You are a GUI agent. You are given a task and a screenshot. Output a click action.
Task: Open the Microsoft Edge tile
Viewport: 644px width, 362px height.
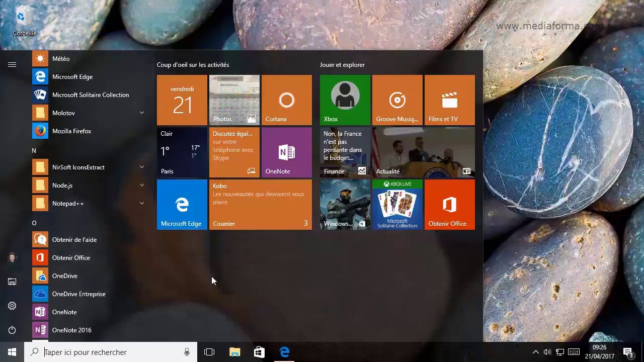coord(182,205)
